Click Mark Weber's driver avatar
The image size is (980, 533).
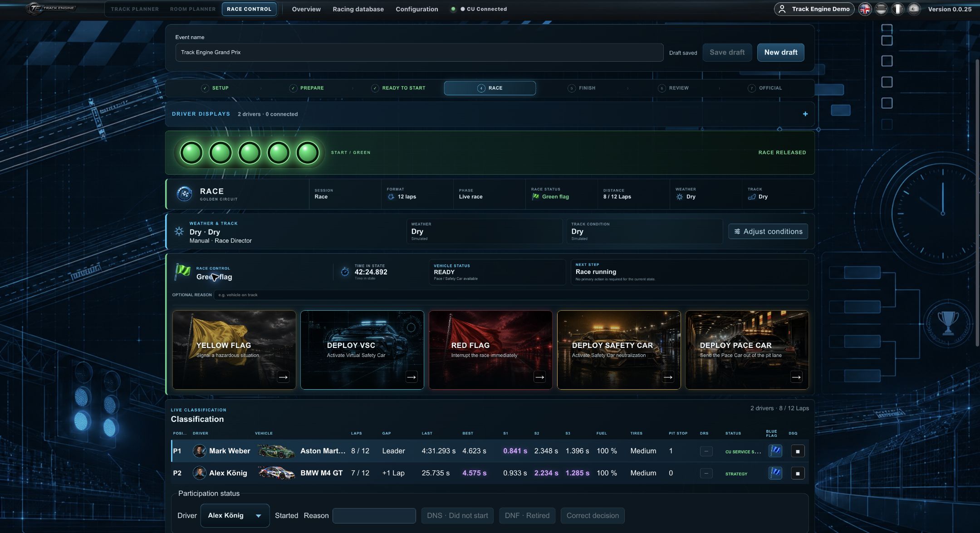coord(199,451)
